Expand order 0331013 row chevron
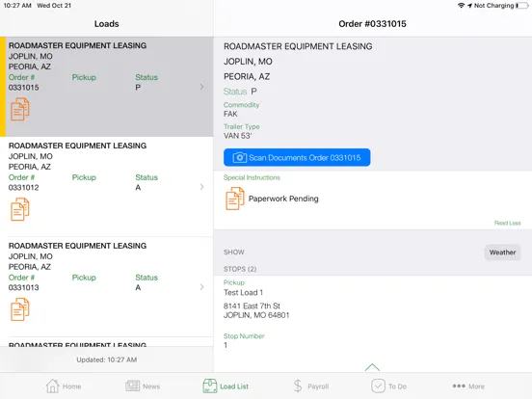Viewport: 532px width, 399px height. 201,287
